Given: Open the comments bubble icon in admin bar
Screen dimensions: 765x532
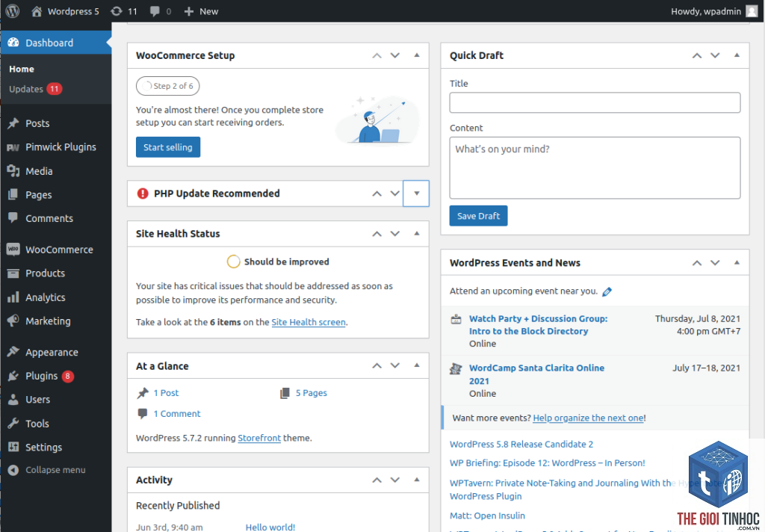Looking at the screenshot, I should click(x=155, y=11).
